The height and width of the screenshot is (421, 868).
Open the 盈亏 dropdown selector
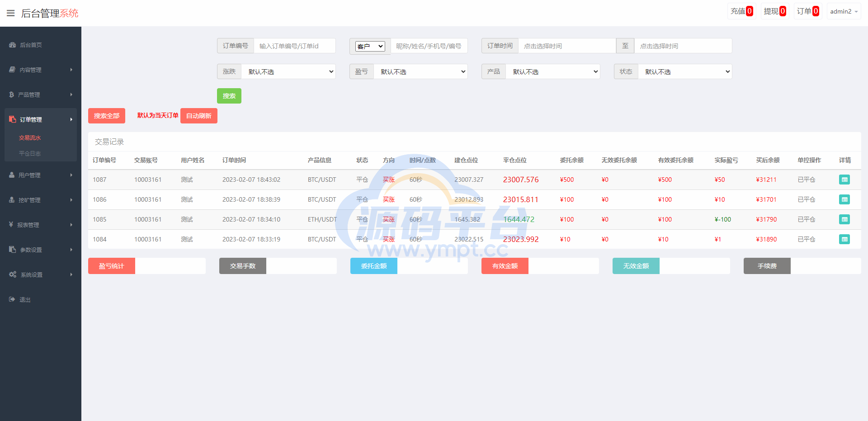(420, 71)
